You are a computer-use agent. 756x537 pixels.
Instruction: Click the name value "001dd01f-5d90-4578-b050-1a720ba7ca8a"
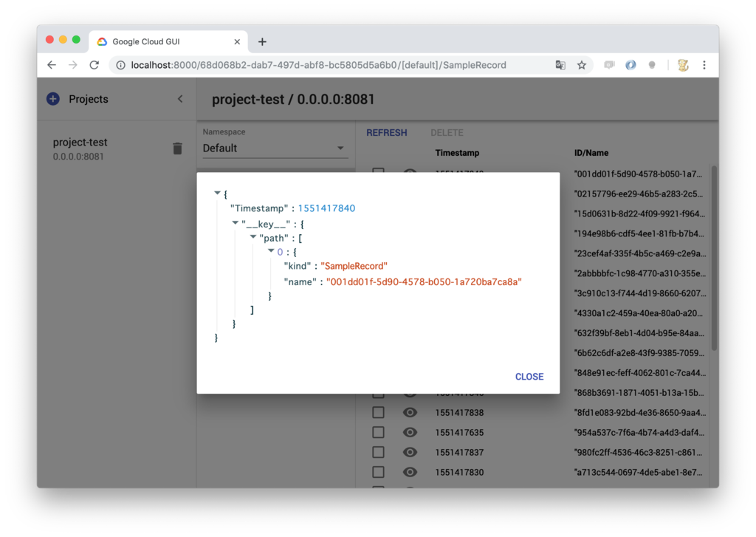(x=424, y=281)
